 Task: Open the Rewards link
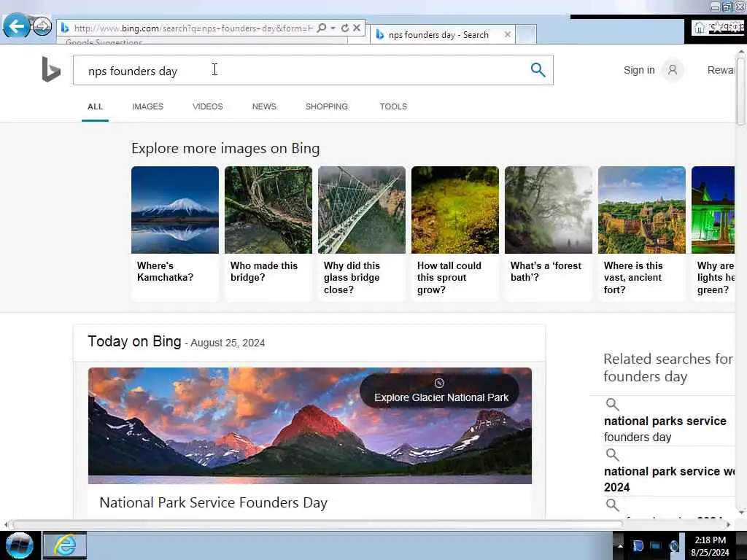(721, 70)
